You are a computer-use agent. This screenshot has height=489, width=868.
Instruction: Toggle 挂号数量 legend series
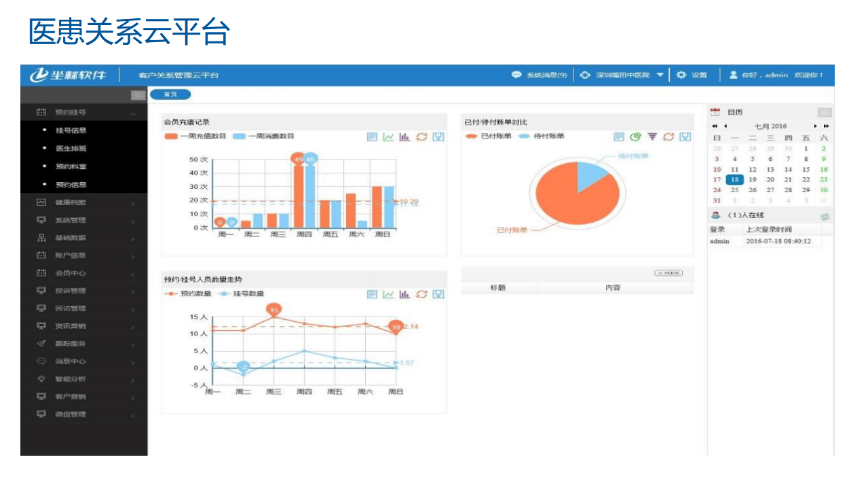pyautogui.click(x=240, y=294)
